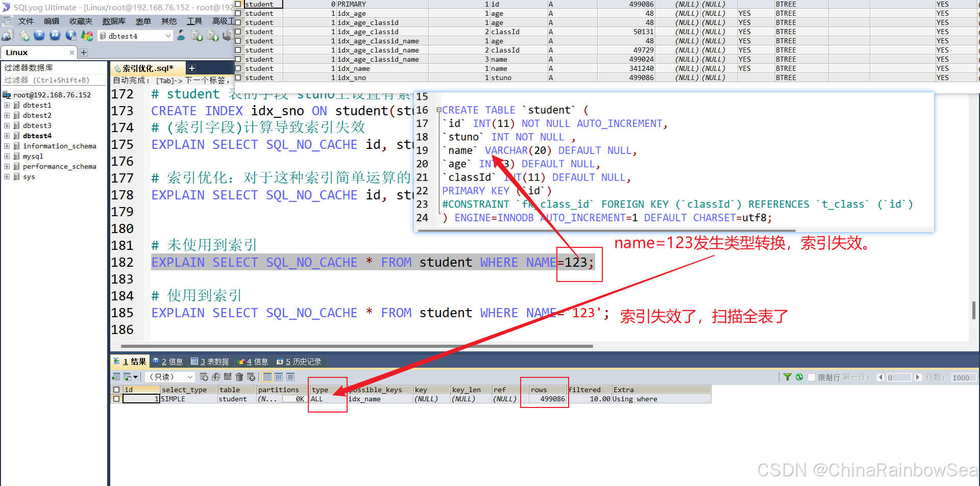Click the export result data icon in the result toolbar
980x486 pixels.
116,377
